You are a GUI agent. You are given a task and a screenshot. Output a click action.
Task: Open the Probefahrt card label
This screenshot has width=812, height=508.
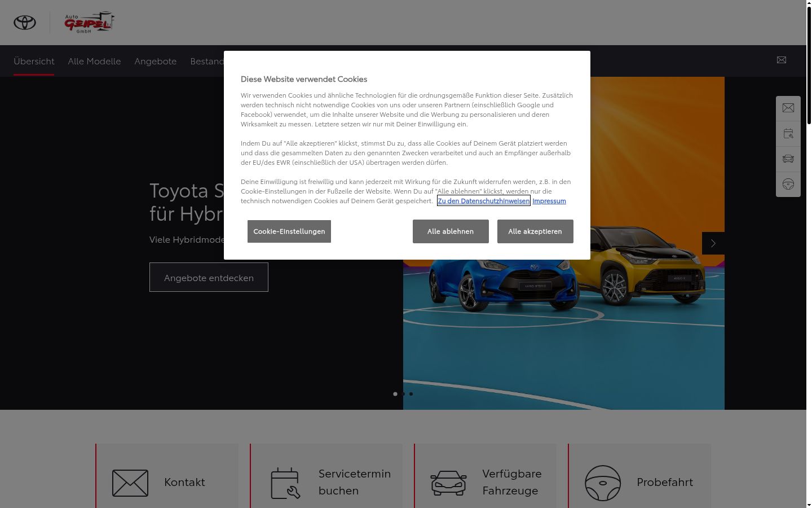pos(665,482)
